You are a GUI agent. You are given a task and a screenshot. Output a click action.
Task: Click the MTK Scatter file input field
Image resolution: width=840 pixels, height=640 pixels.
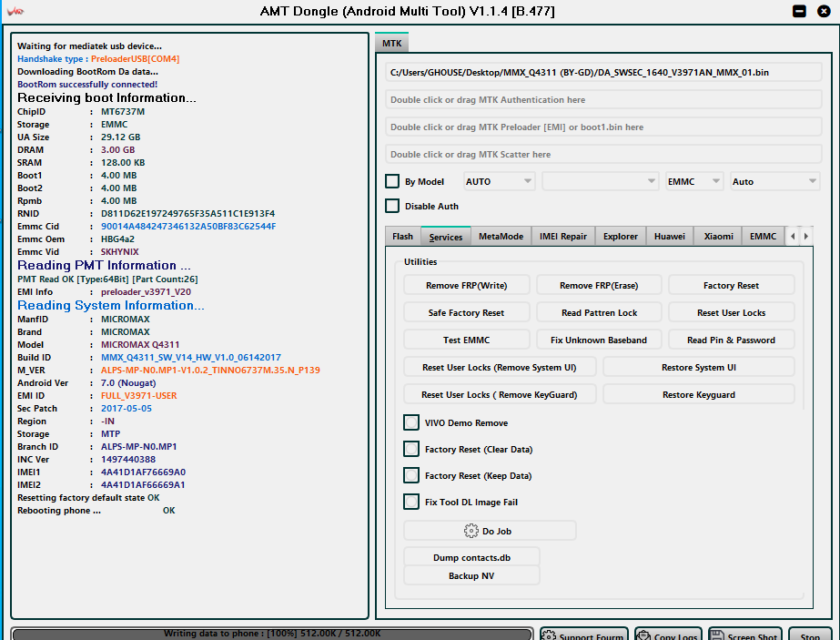[603, 154]
